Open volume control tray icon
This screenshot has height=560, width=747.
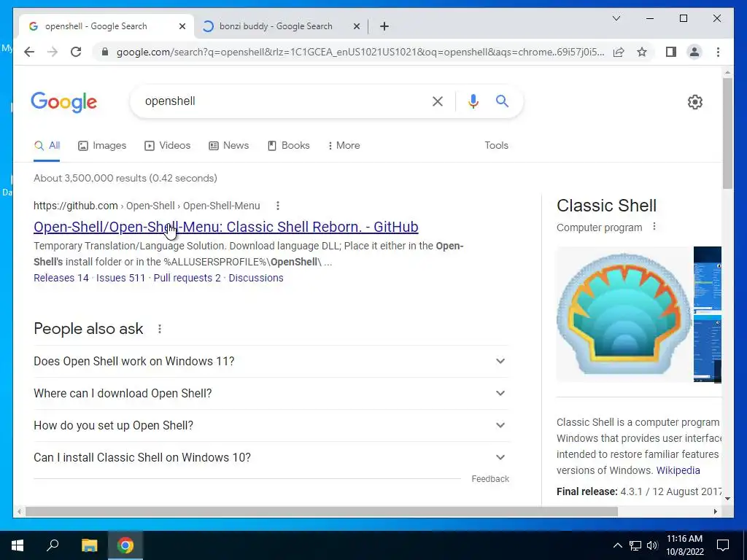coord(652,545)
